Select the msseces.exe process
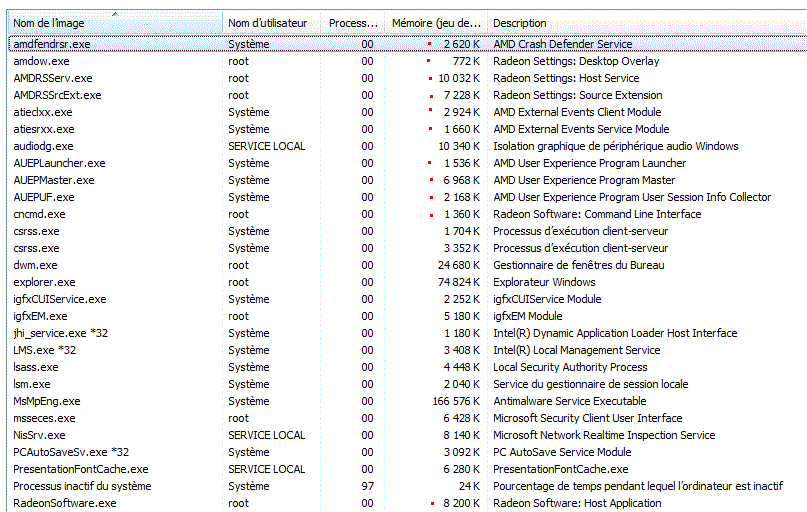 point(44,418)
